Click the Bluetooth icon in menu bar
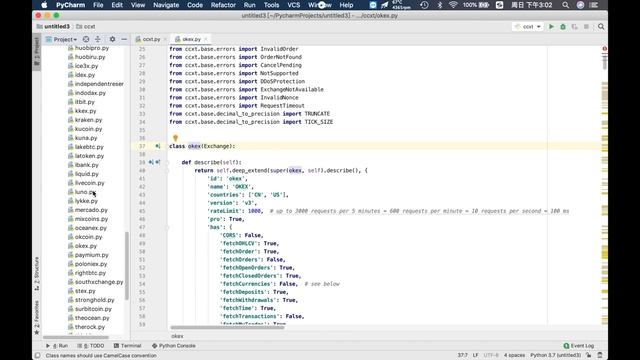The height and width of the screenshot is (360, 640). coord(440,5)
